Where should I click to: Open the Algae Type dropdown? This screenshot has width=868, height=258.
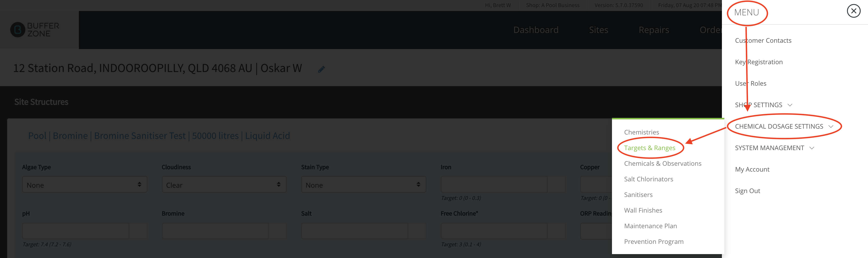pyautogui.click(x=85, y=185)
